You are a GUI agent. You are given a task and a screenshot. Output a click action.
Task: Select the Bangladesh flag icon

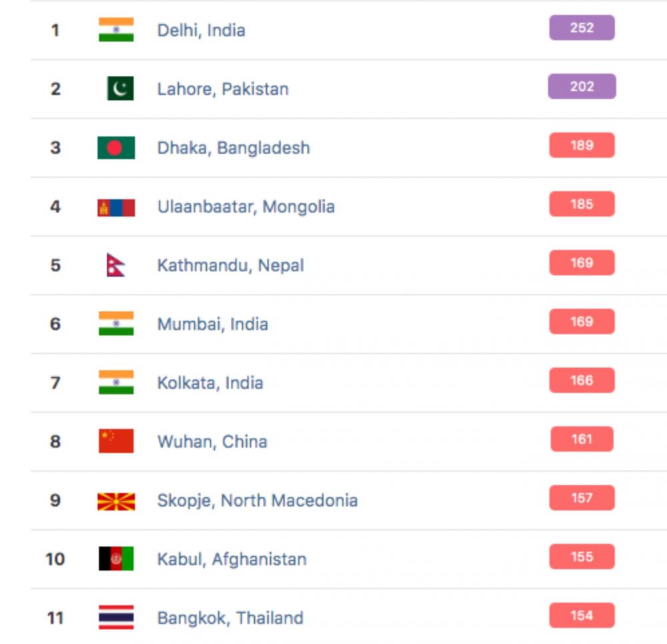(116, 147)
